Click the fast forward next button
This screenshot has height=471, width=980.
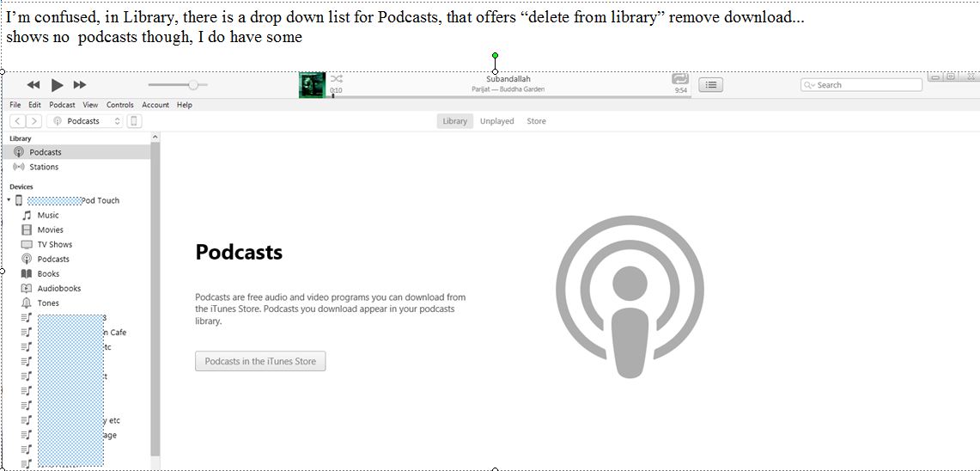click(80, 85)
